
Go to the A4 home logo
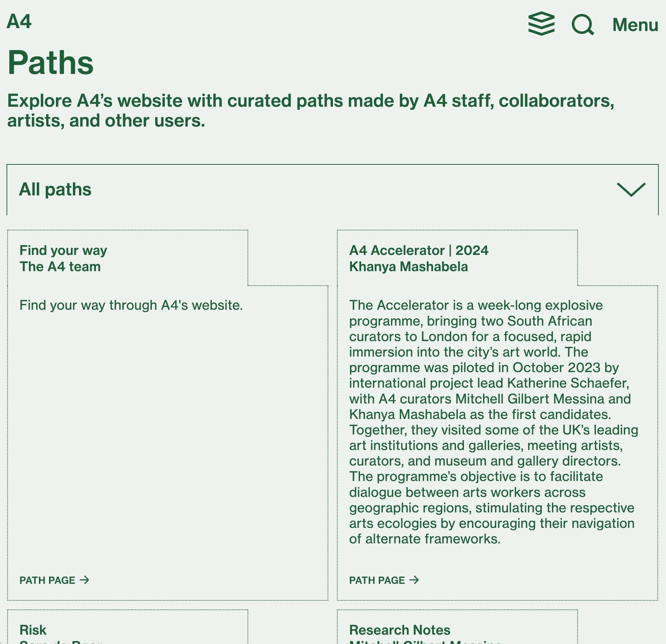[x=19, y=22]
